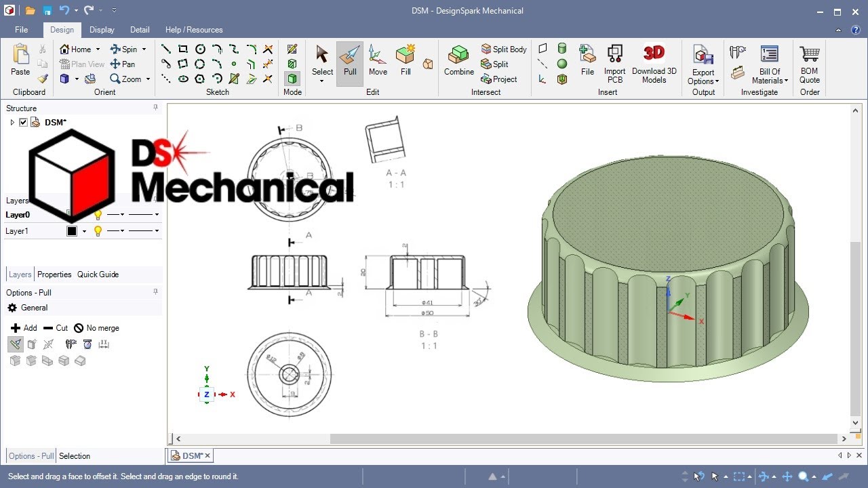
Task: Open the Select tool dropdown
Action: tap(322, 81)
